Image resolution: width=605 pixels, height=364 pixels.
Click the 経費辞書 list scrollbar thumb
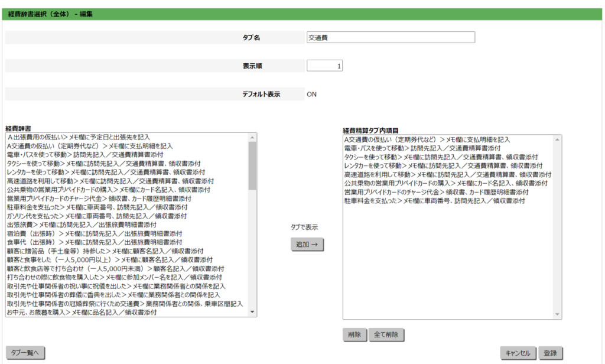252,165
